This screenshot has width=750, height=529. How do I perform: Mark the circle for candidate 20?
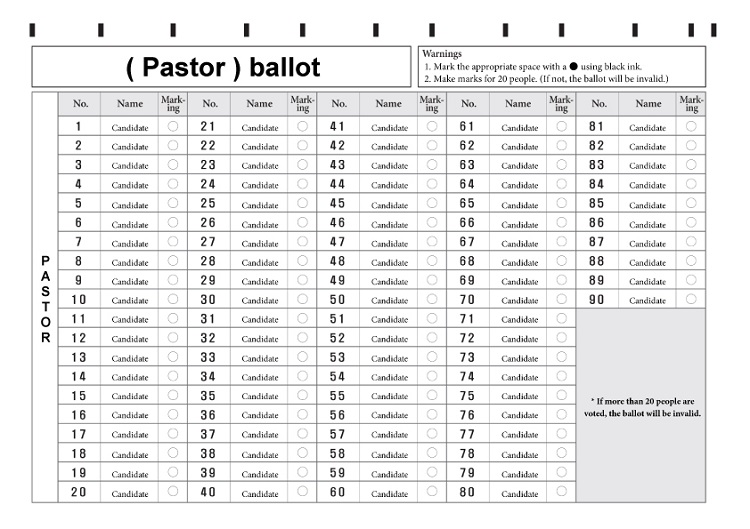click(x=173, y=492)
